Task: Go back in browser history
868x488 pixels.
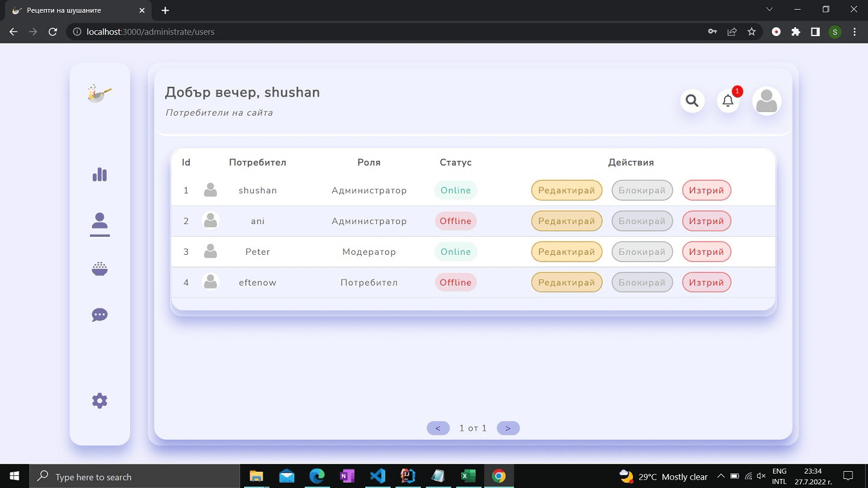Action: (13, 32)
